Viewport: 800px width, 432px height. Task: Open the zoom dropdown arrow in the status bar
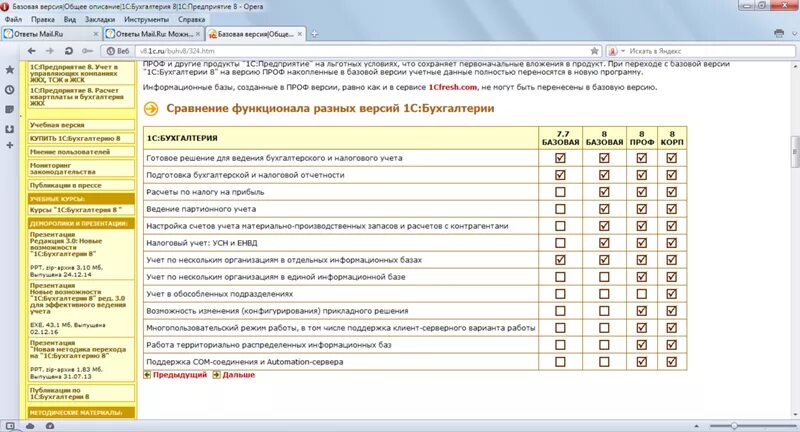point(696,426)
